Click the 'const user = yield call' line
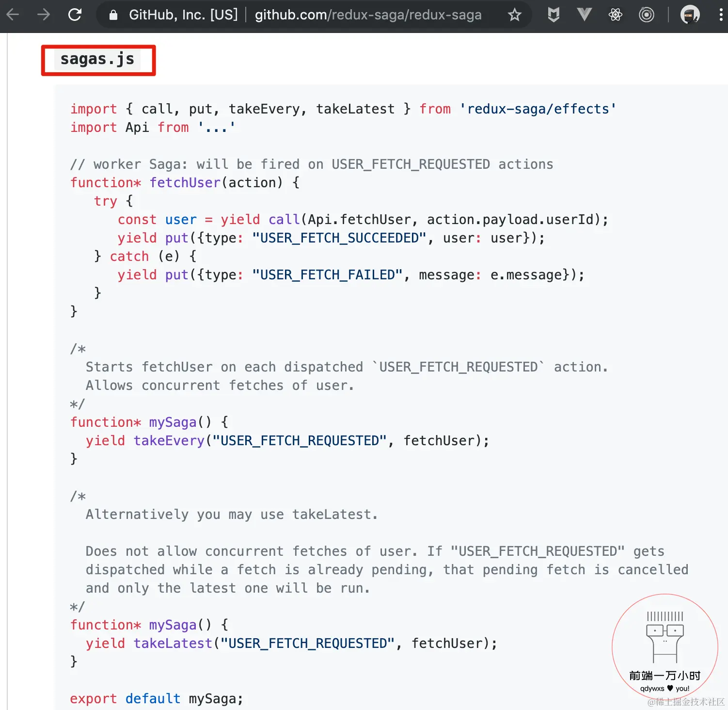728x710 pixels. coord(363,220)
